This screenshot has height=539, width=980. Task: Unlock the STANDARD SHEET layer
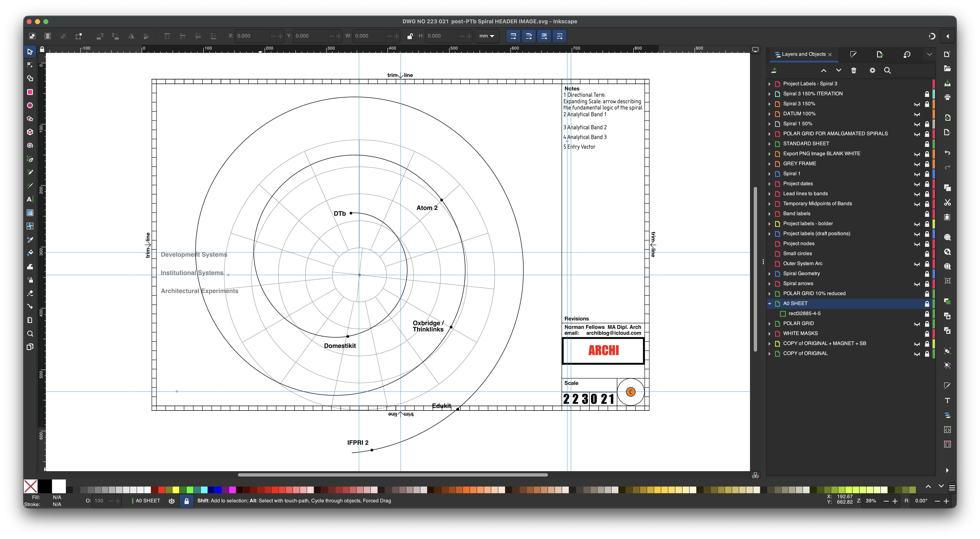point(927,144)
